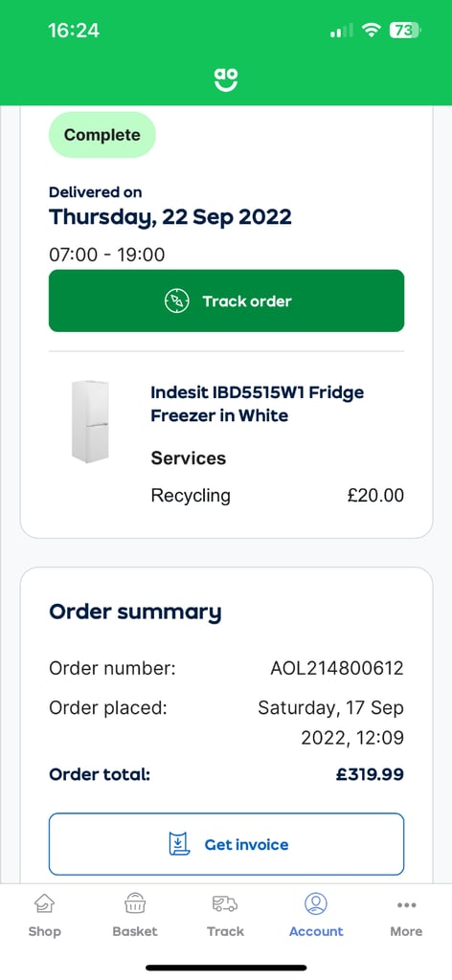Tap the Indesit fridge freezer product image
The height and width of the screenshot is (980, 452).
(90, 421)
